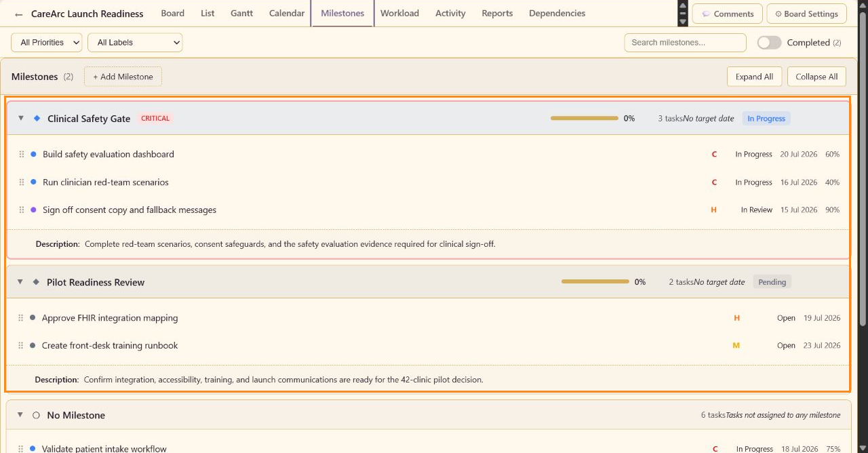Click the Search milestones field
Screen dimensions: 868x453
685,43
